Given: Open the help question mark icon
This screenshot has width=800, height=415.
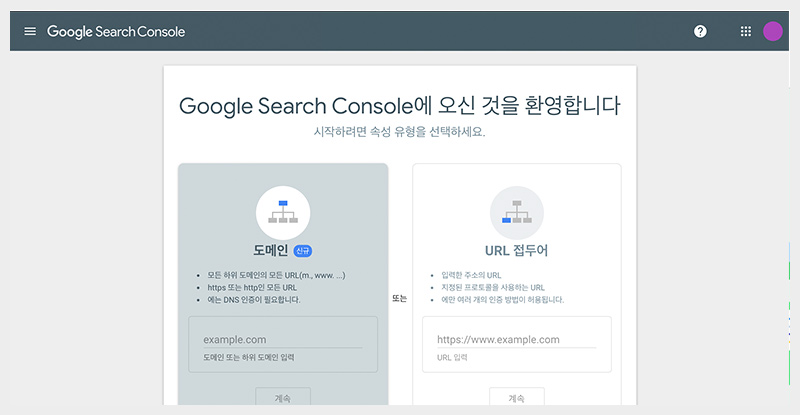Looking at the screenshot, I should coord(700,31).
